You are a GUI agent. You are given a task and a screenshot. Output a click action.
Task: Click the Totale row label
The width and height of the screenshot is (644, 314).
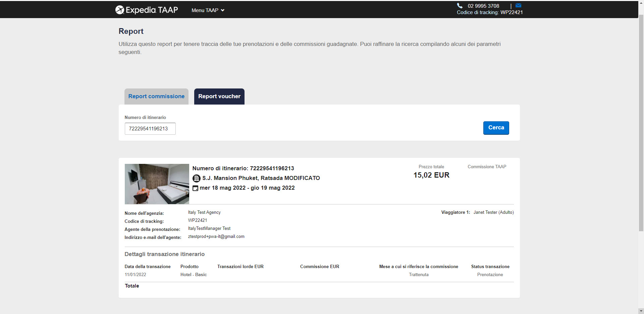132,286
